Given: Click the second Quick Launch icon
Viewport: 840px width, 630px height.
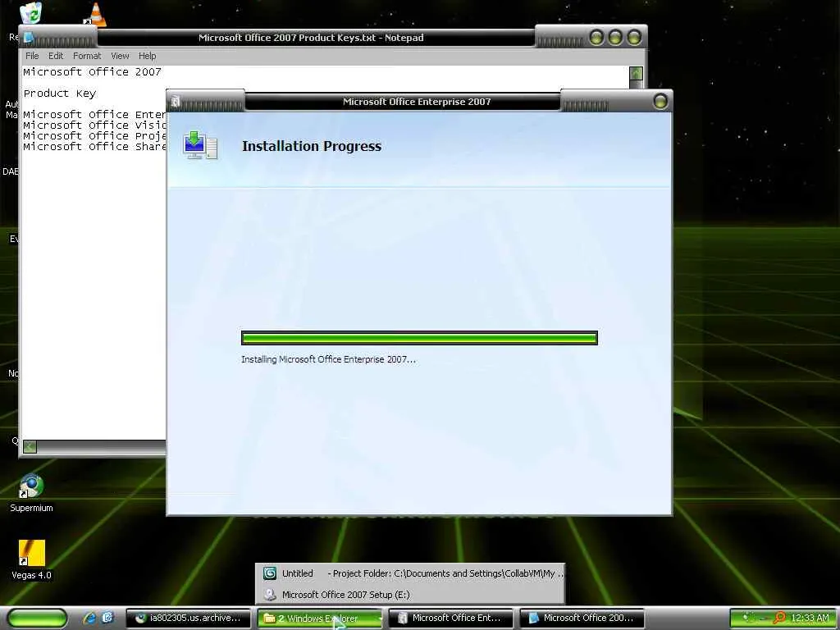Looking at the screenshot, I should [107, 618].
